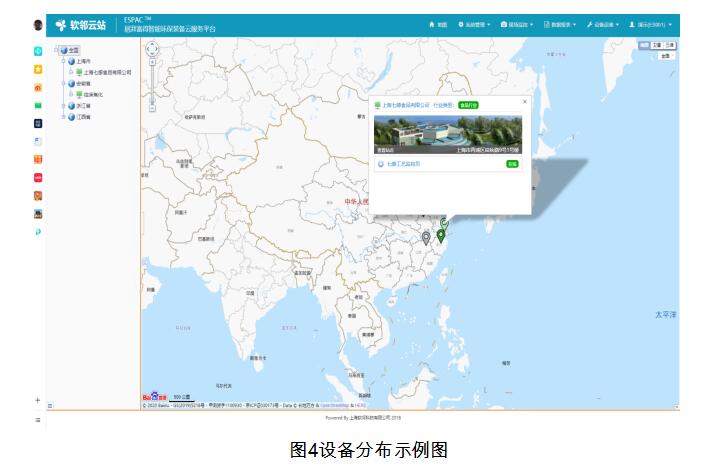Click the plus icon at sidebar bottom
The height and width of the screenshot is (472, 715).
[x=38, y=400]
